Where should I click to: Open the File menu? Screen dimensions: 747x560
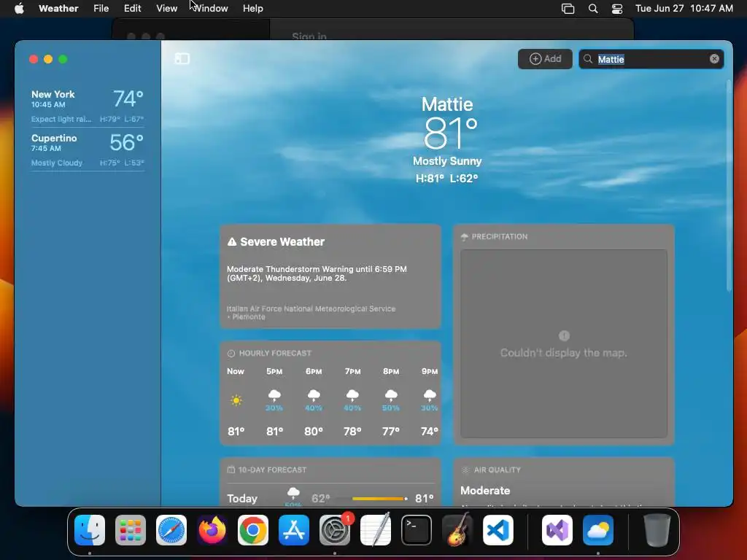coord(101,9)
